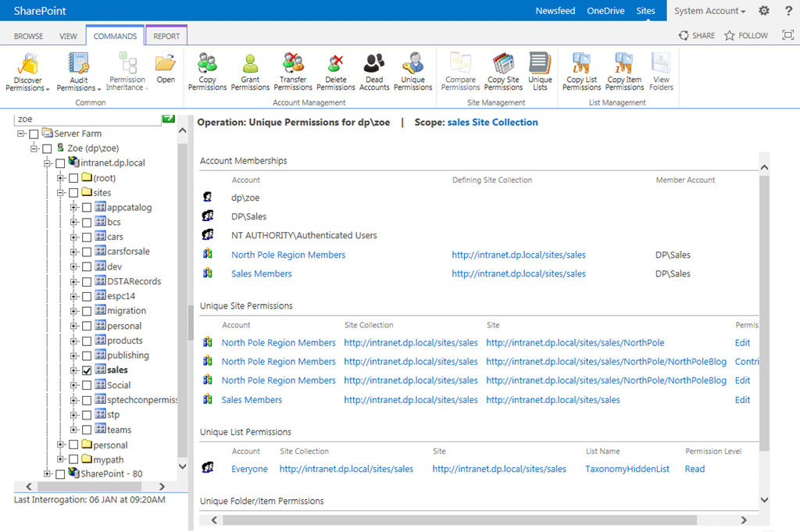Open the settings gear menu
This screenshot has height=532, width=800.
click(764, 11)
